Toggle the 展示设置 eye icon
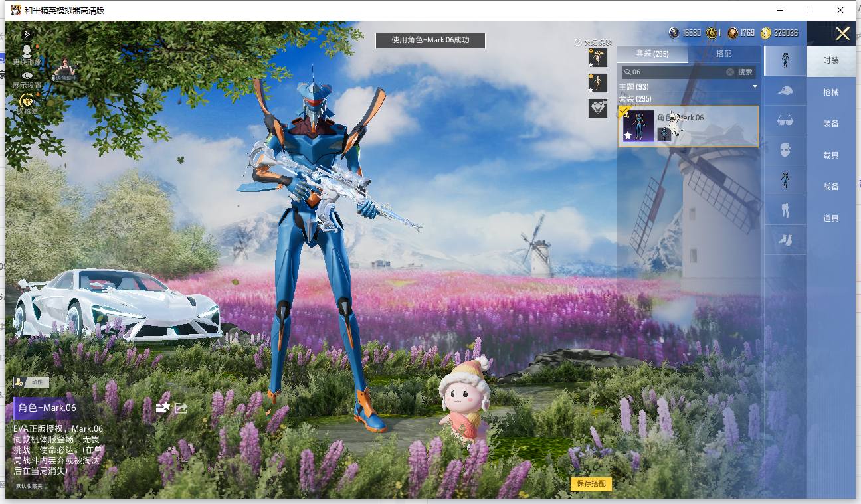Image resolution: width=861 pixels, height=504 pixels. pyautogui.click(x=27, y=76)
